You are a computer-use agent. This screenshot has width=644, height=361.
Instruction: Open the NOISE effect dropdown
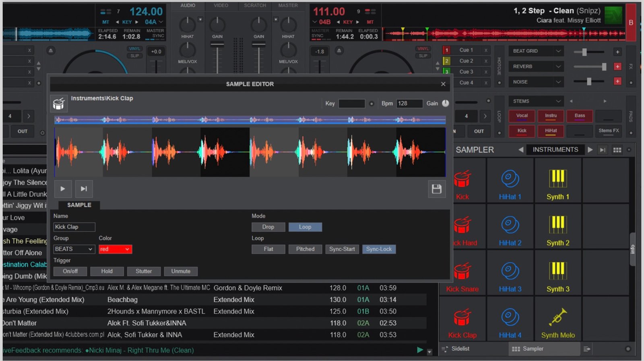point(537,82)
